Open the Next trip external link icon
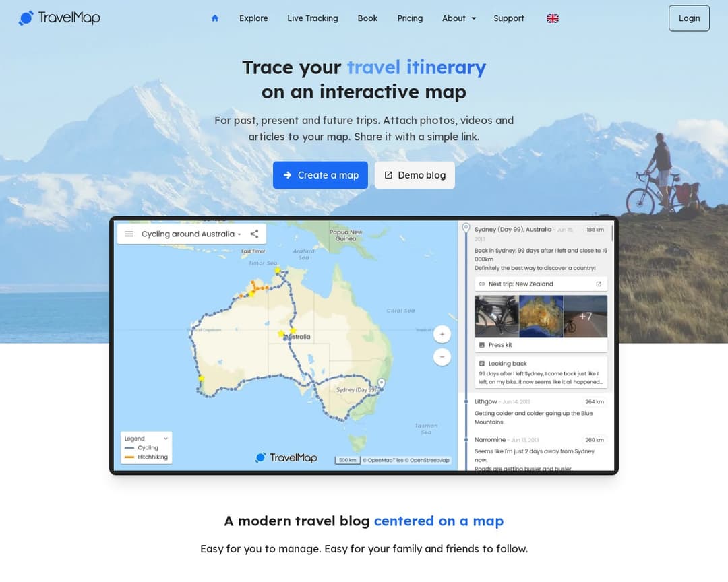The image size is (728, 582). [597, 284]
